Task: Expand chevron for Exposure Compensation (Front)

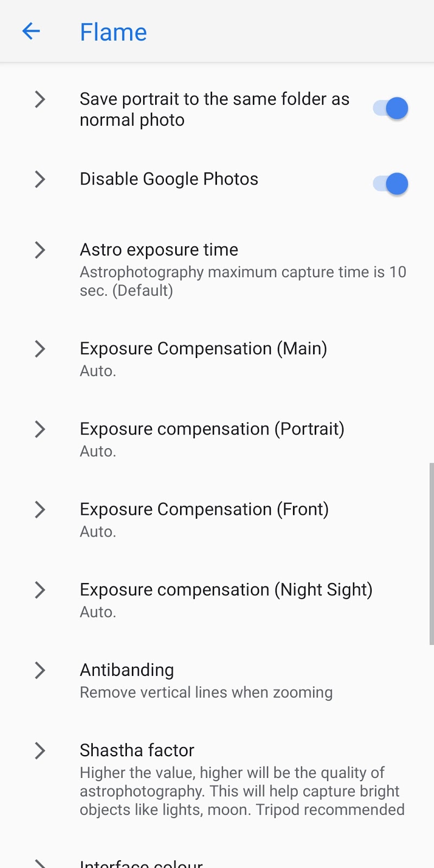Action: [40, 509]
